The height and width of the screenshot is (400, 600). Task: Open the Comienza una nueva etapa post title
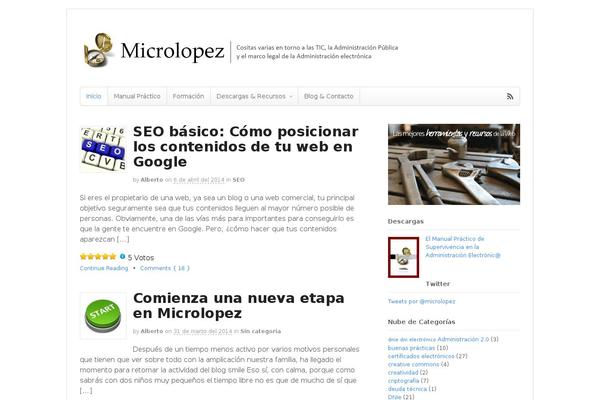239,305
